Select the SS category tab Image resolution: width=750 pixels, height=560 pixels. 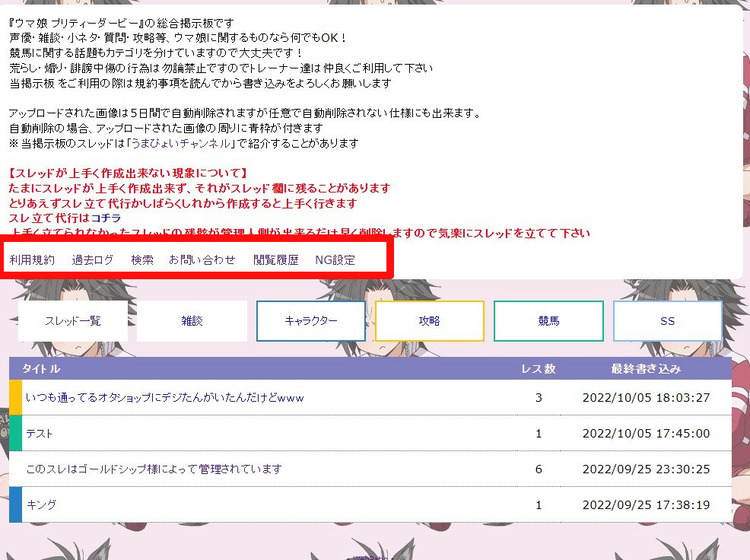pyautogui.click(x=667, y=321)
